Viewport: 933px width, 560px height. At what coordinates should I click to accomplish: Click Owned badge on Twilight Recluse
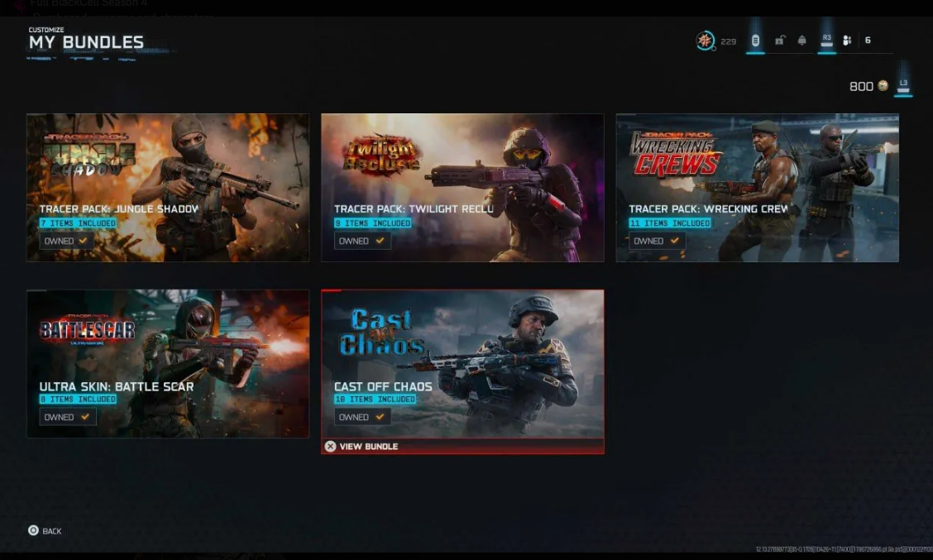(361, 241)
